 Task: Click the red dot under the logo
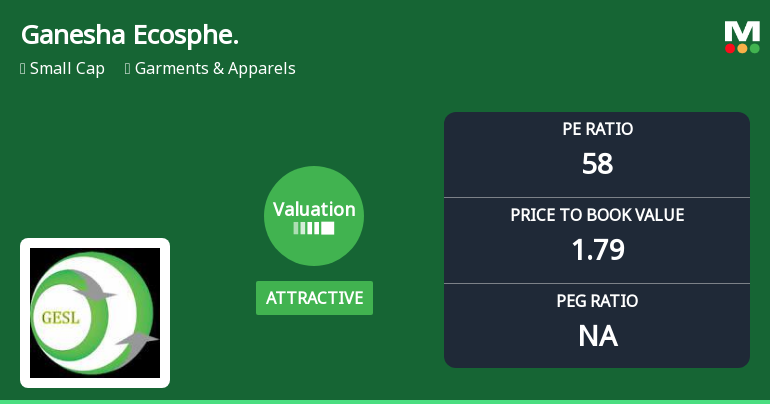[x=731, y=48]
